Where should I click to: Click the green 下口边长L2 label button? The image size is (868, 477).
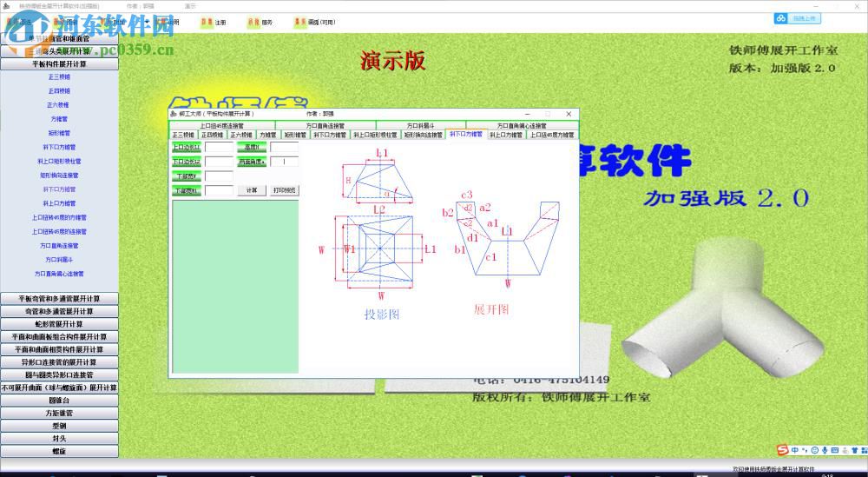[x=186, y=162]
